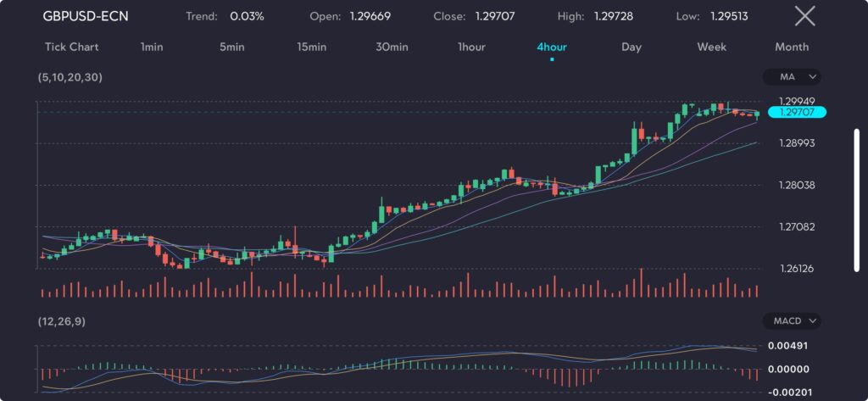
Task: Choose the 30min timeframe
Action: pos(392,47)
